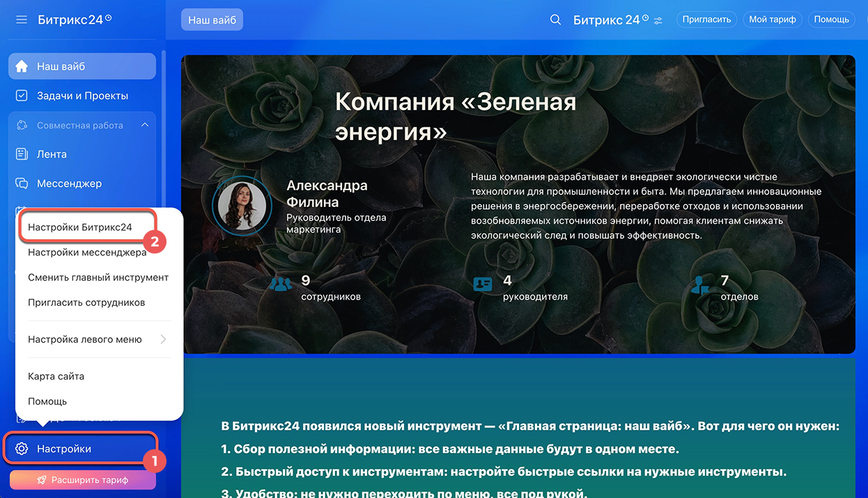Click the отделов department icon
Image resolution: width=868 pixels, height=498 pixels.
pyautogui.click(x=700, y=286)
